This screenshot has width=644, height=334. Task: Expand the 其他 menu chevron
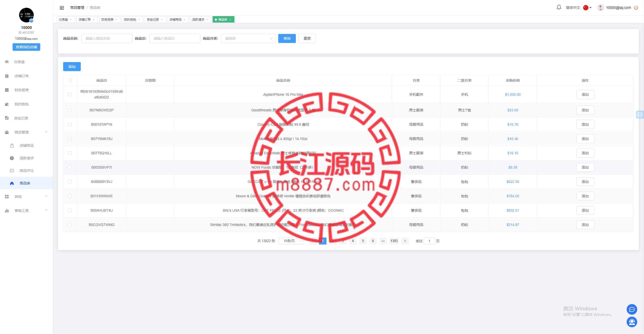click(46, 196)
